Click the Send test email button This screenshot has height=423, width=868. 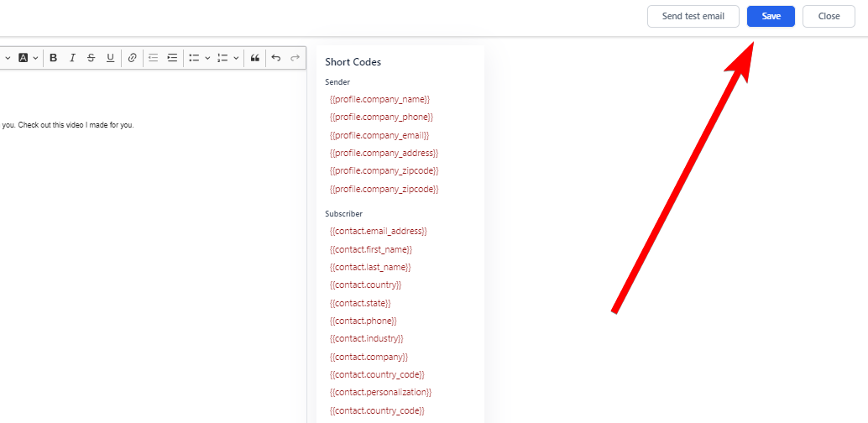click(x=693, y=16)
